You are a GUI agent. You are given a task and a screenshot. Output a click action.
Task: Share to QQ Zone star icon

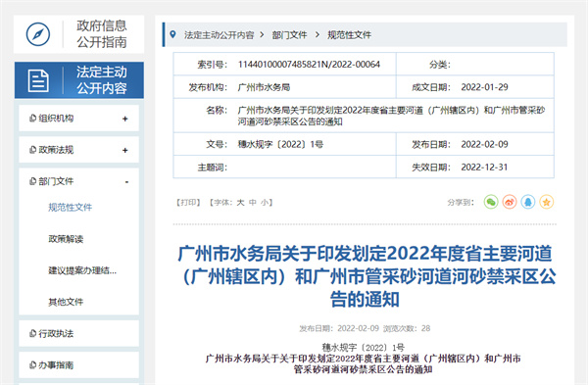547,202
